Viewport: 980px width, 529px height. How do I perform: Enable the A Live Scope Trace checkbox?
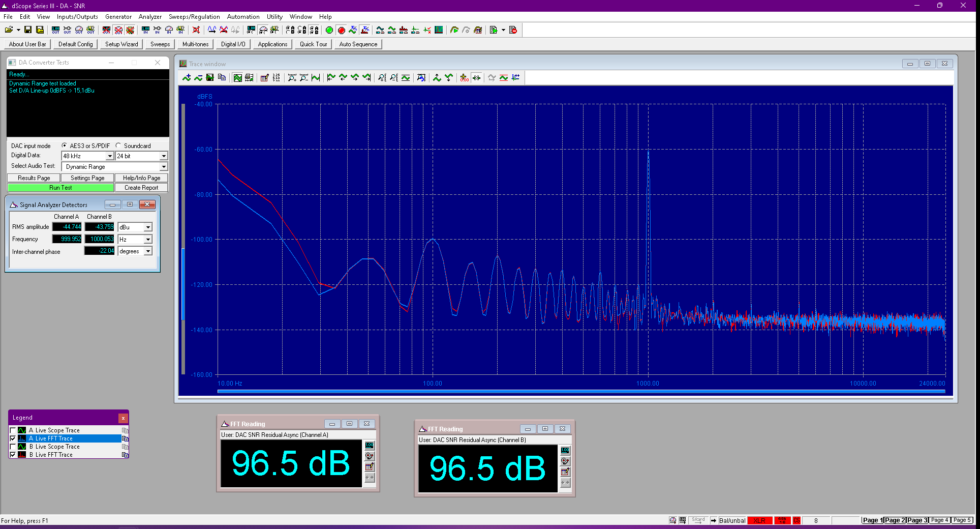click(13, 430)
